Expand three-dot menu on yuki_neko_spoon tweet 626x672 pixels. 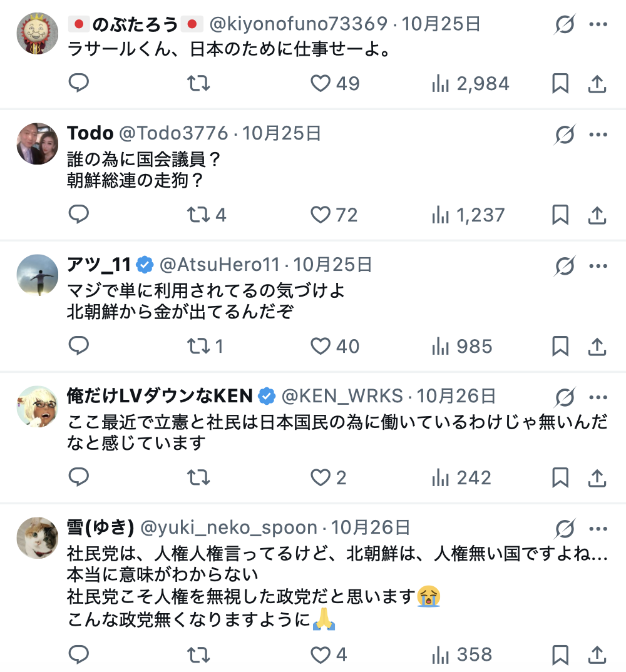(x=598, y=529)
